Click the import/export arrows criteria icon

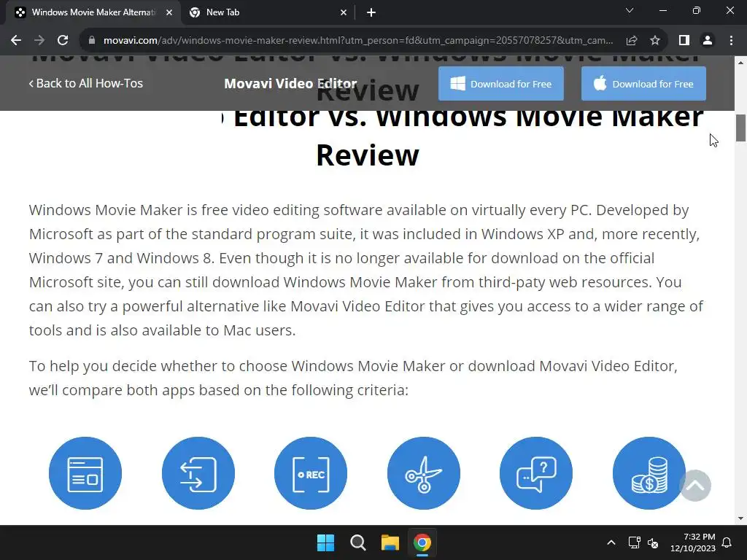click(198, 473)
